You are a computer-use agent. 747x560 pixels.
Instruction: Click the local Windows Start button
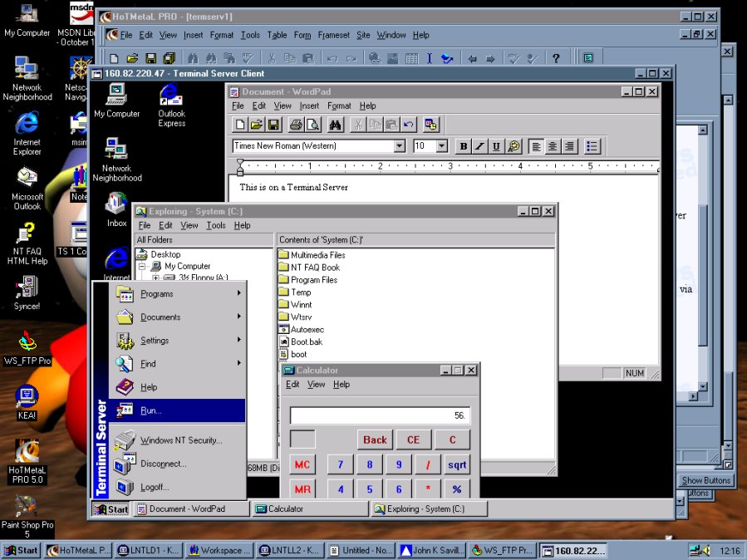21,551
